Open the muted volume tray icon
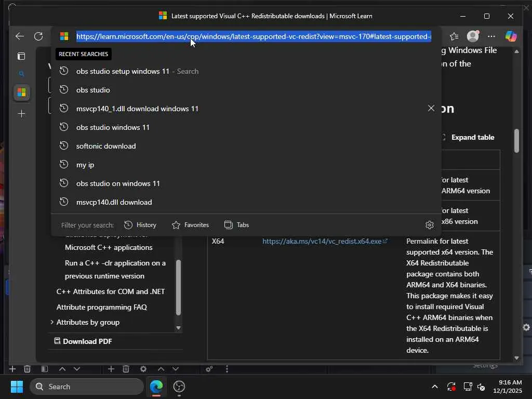This screenshot has width=532, height=399. (481, 387)
